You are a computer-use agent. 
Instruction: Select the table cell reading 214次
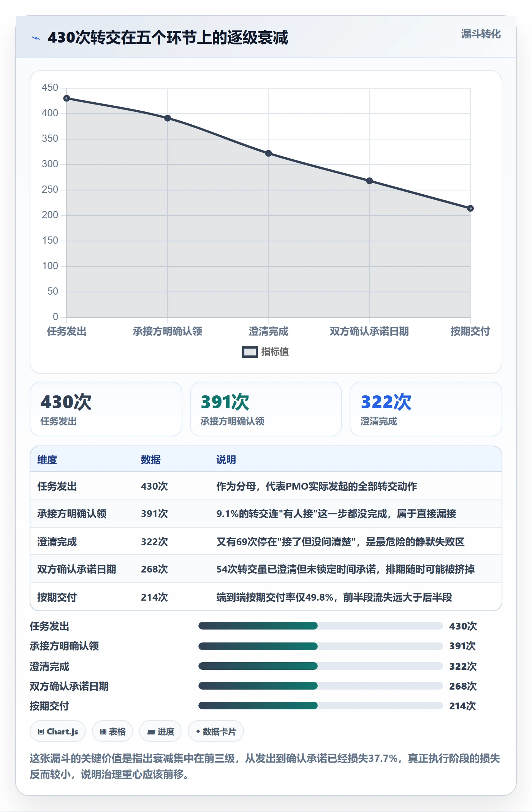(x=154, y=597)
